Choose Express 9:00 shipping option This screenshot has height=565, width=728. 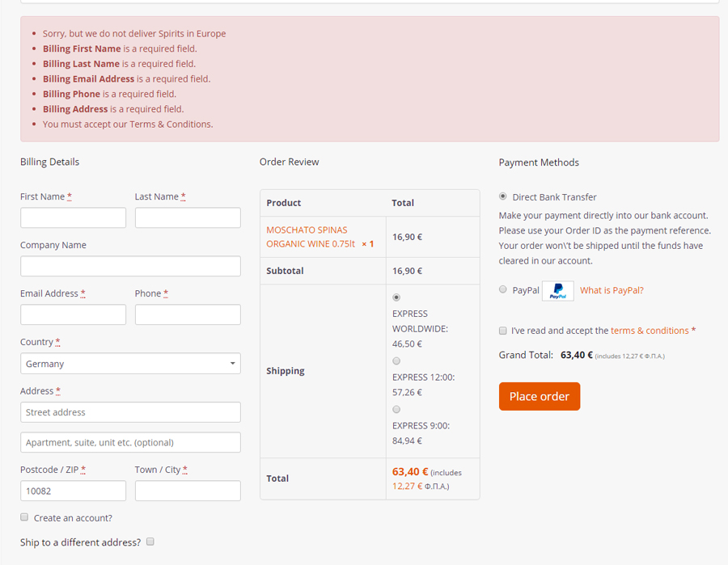pyautogui.click(x=396, y=410)
